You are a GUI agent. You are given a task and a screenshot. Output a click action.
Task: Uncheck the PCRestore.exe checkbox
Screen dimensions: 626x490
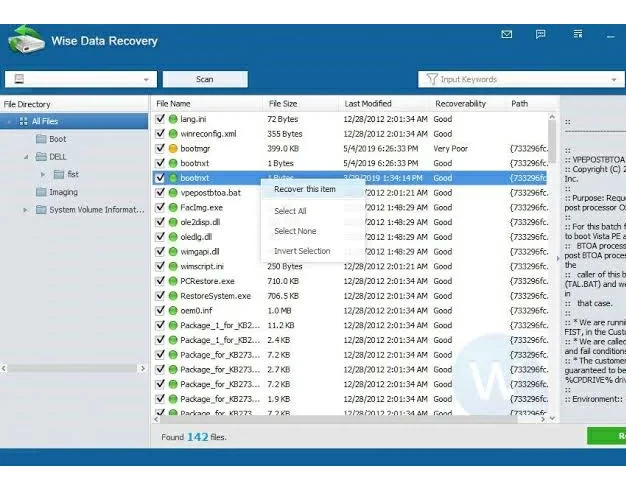(x=160, y=281)
